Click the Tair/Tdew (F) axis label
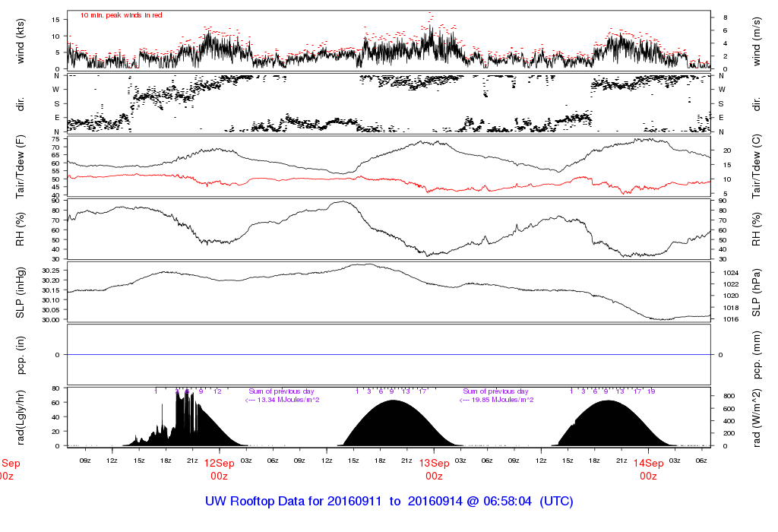The height and width of the screenshot is (532, 778). 21,166
